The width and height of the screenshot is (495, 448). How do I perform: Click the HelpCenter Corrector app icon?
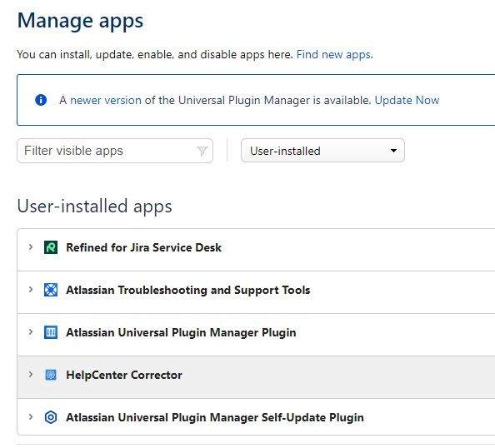pyautogui.click(x=51, y=375)
